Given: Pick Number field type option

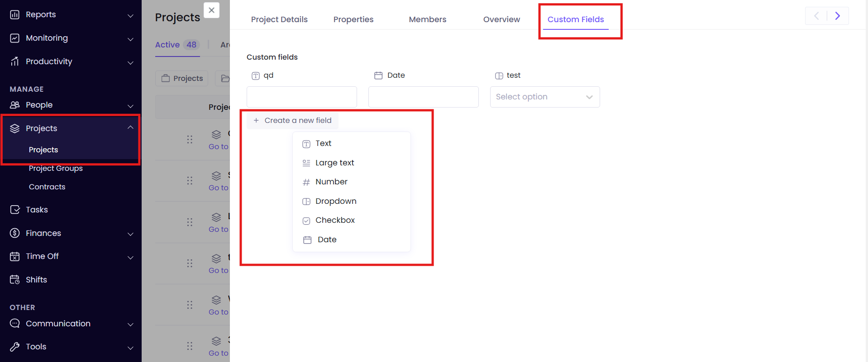Looking at the screenshot, I should [331, 182].
